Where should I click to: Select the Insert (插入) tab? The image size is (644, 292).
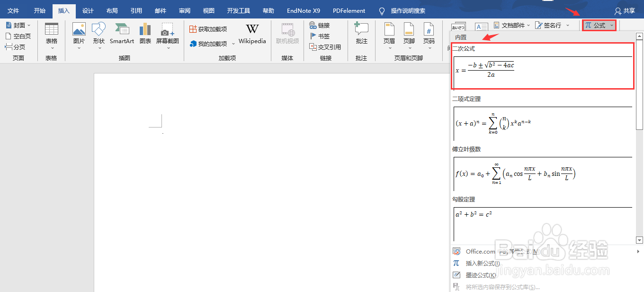(64, 10)
